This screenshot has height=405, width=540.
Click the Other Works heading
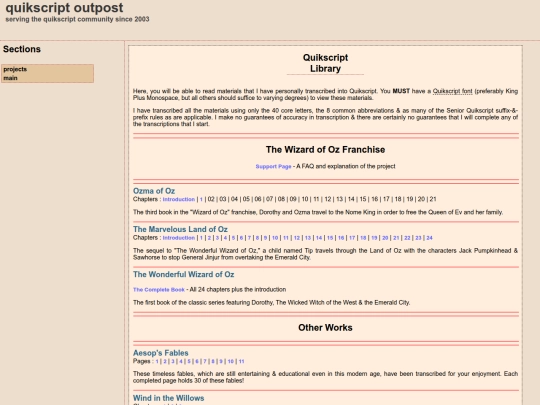pyautogui.click(x=325, y=328)
